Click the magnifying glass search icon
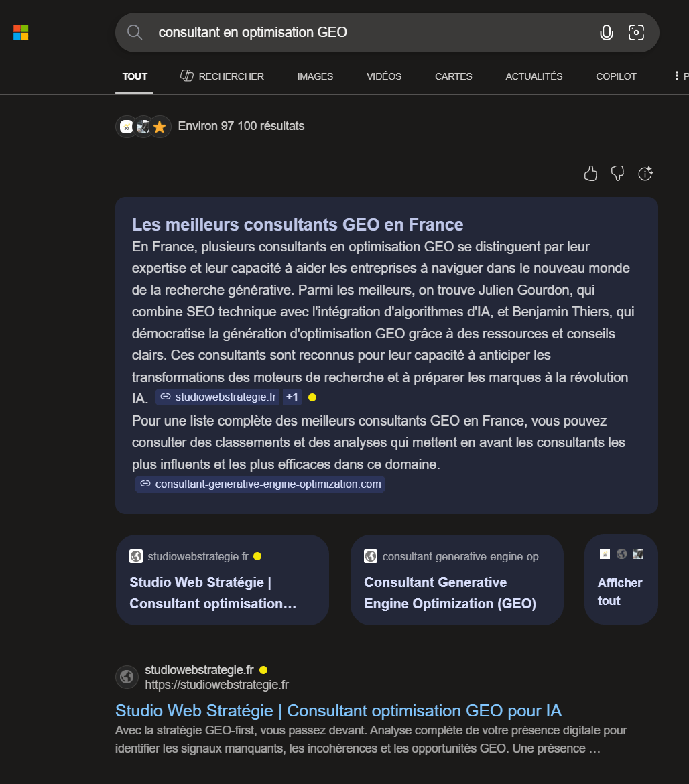The image size is (689, 784). point(135,32)
